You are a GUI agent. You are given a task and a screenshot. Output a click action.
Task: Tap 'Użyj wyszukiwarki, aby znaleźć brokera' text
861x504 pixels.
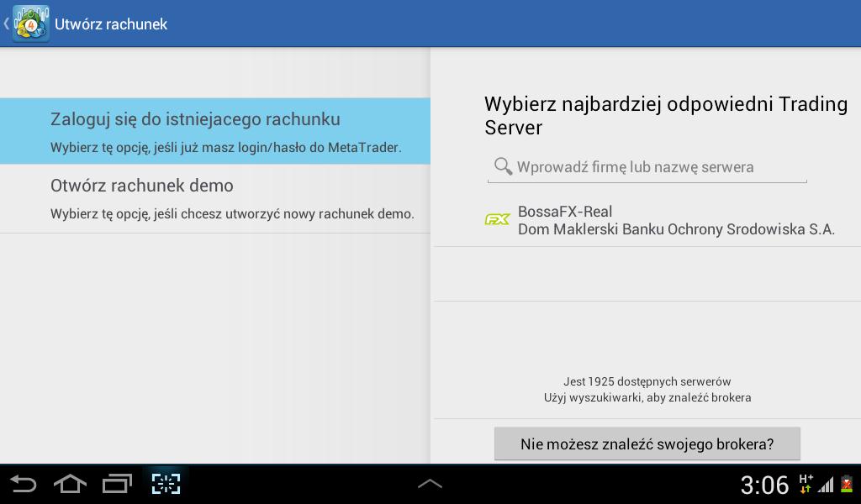pyautogui.click(x=647, y=397)
